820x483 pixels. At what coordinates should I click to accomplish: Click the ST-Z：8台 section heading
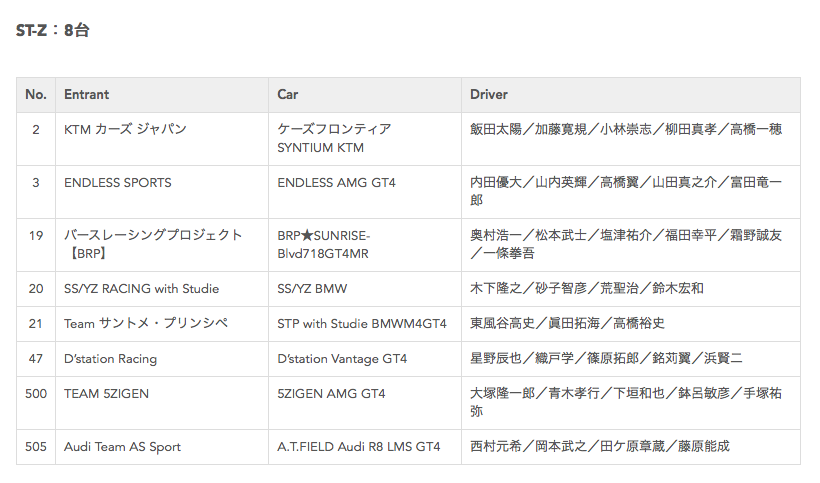point(53,31)
